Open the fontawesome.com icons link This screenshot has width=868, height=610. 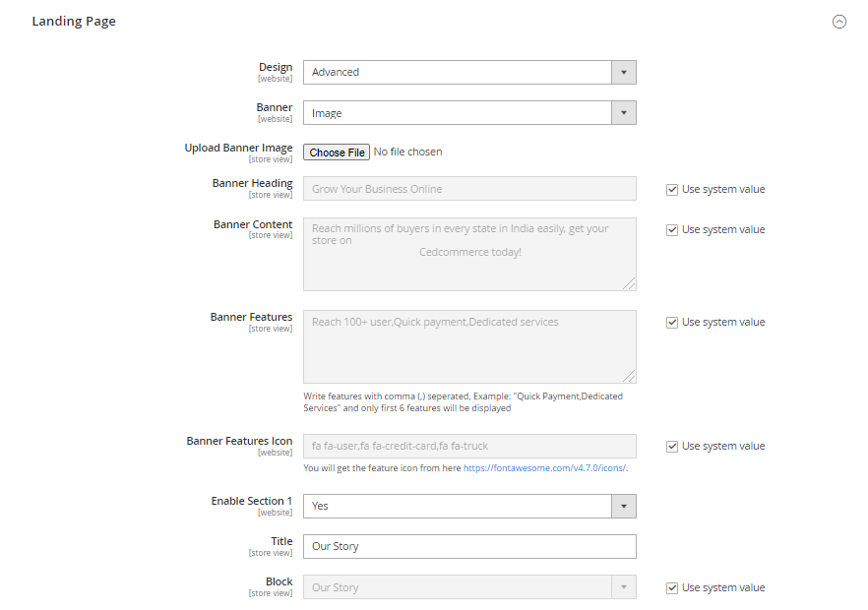coord(544,468)
